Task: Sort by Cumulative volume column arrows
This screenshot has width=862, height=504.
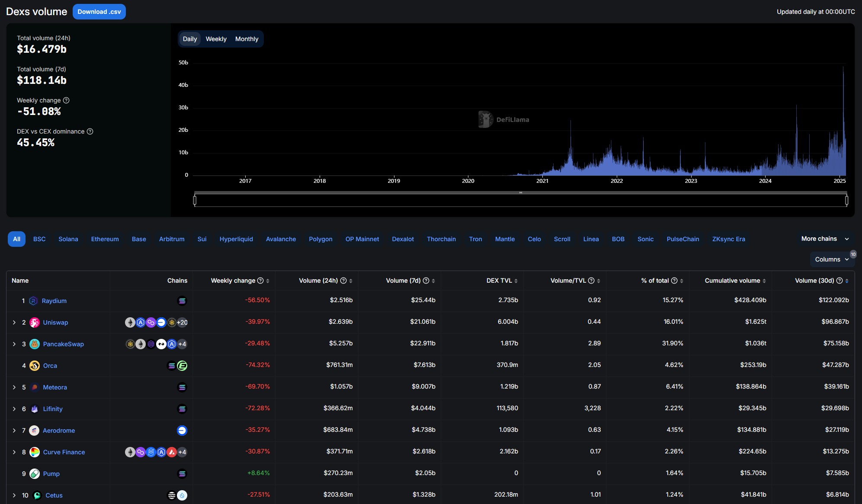Action: click(764, 281)
